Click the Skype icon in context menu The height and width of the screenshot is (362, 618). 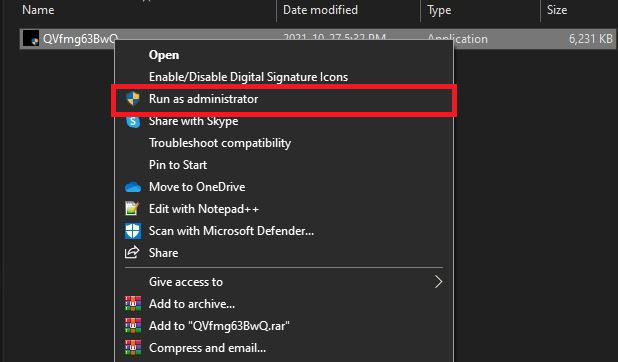pyautogui.click(x=133, y=121)
